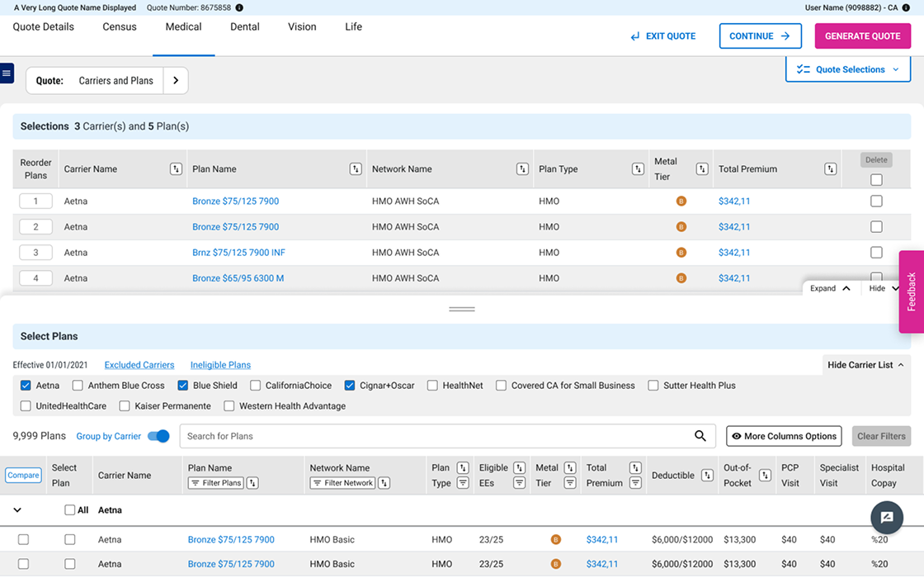Open lower Metal Tier filter icon

(x=570, y=483)
